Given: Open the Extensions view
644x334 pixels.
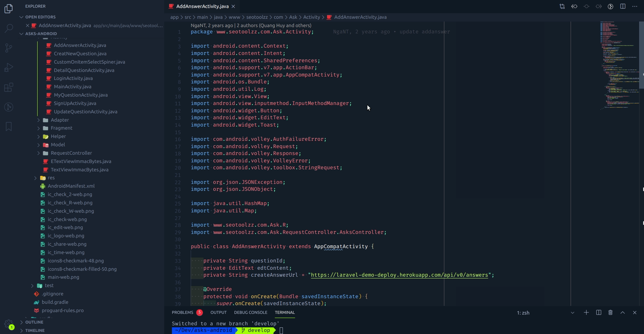Looking at the screenshot, I should (9, 87).
